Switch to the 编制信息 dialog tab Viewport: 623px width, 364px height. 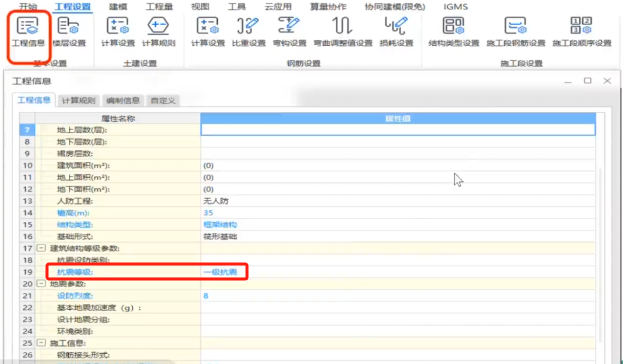coord(123,101)
